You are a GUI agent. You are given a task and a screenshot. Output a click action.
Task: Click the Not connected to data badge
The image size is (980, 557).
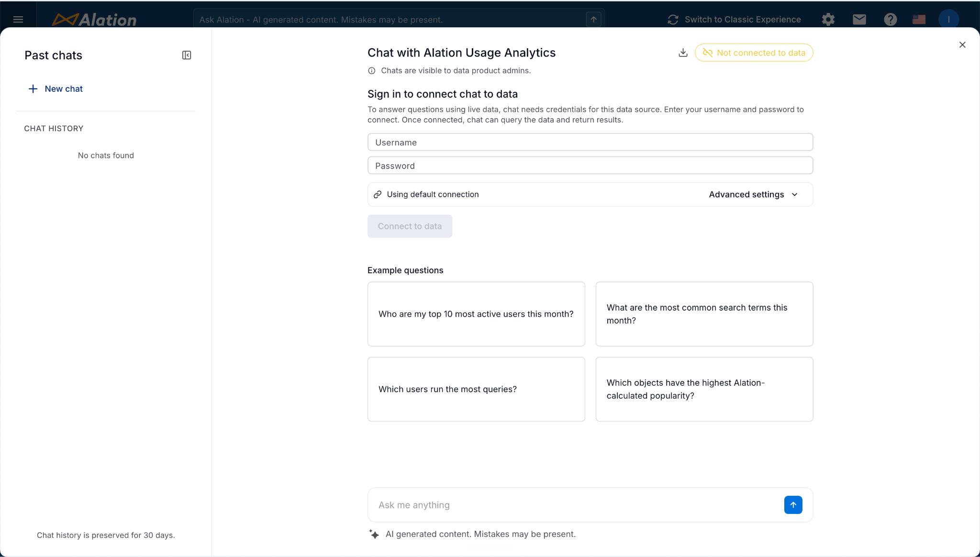(x=754, y=53)
